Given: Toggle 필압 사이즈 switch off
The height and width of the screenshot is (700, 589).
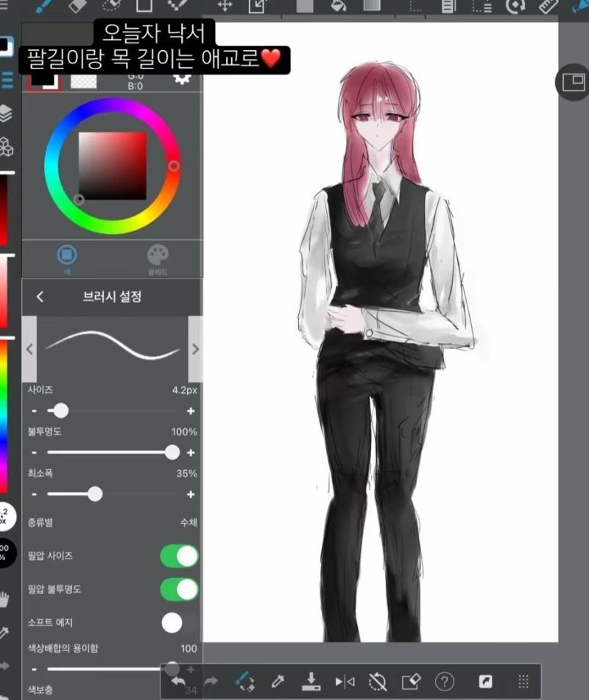Looking at the screenshot, I should pos(179,556).
